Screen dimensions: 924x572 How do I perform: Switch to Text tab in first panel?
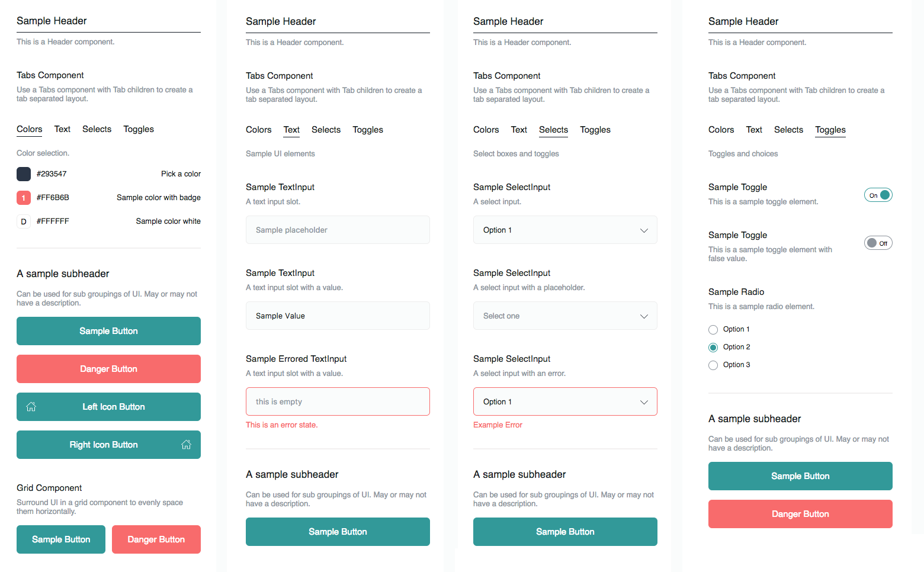pos(62,129)
